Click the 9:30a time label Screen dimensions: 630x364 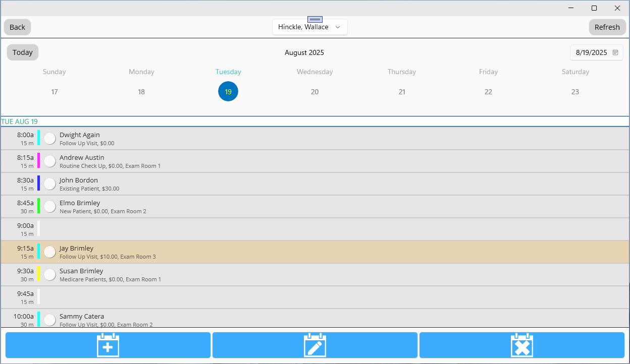tap(25, 271)
